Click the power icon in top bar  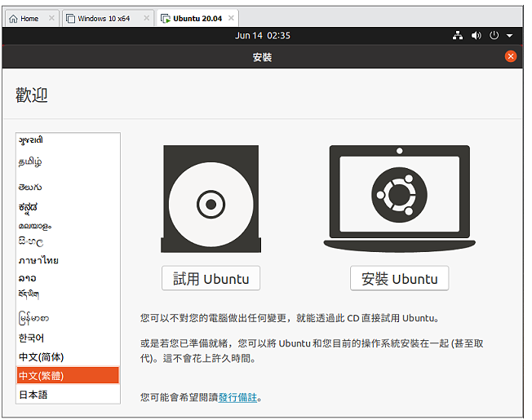point(494,35)
